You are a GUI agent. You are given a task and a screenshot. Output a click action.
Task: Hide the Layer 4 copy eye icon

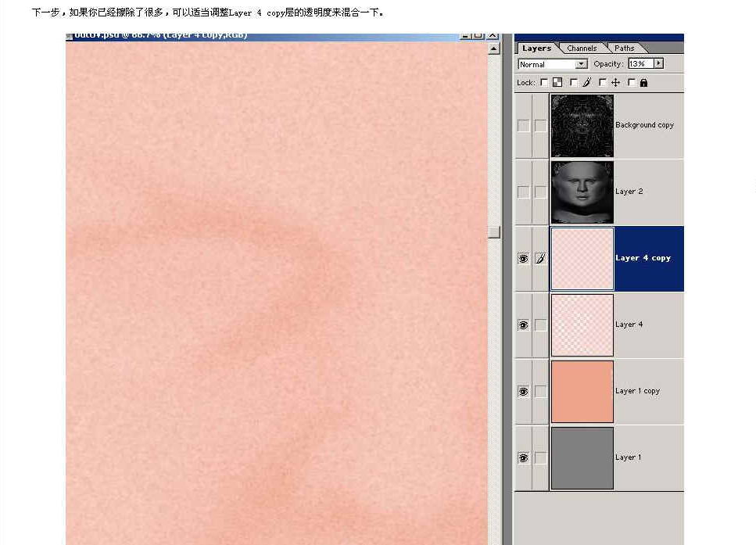[x=523, y=259]
